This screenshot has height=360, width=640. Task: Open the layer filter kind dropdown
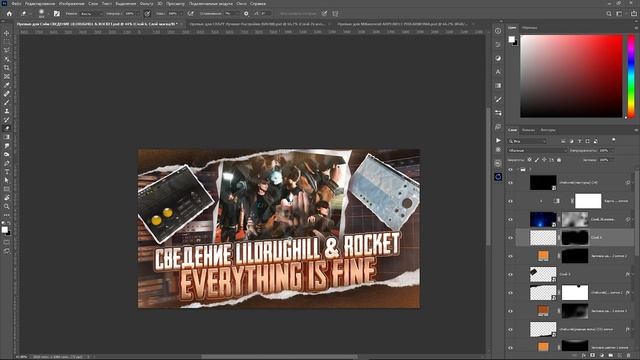[x=527, y=141]
